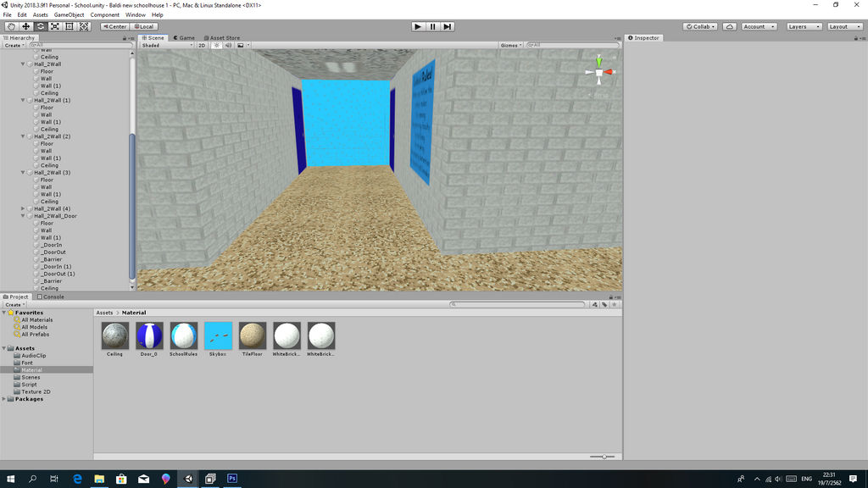Screen dimensions: 868x488
Task: Collapse the Hall_2Wall (3) object
Action: click(x=23, y=173)
